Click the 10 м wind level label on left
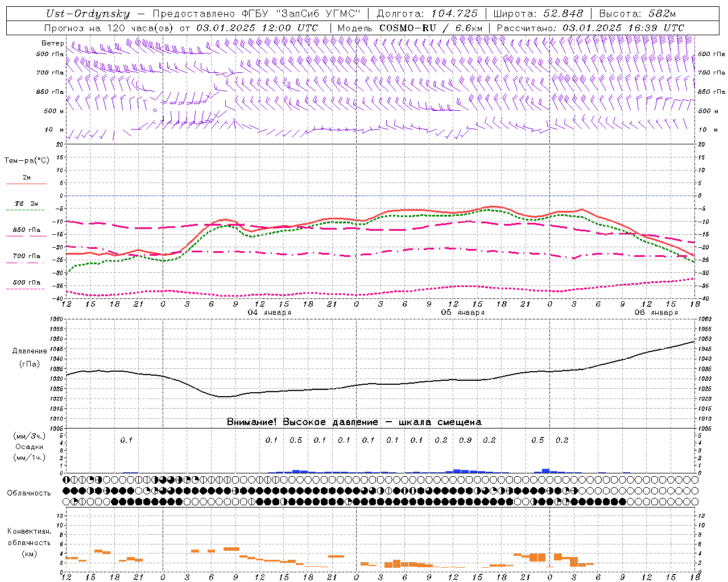Screen dimensions: 728x582 pyautogui.click(x=55, y=130)
